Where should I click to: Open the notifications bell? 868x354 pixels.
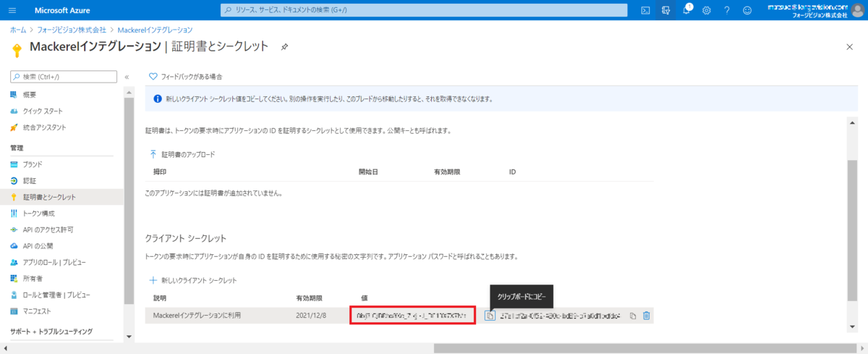[686, 10]
